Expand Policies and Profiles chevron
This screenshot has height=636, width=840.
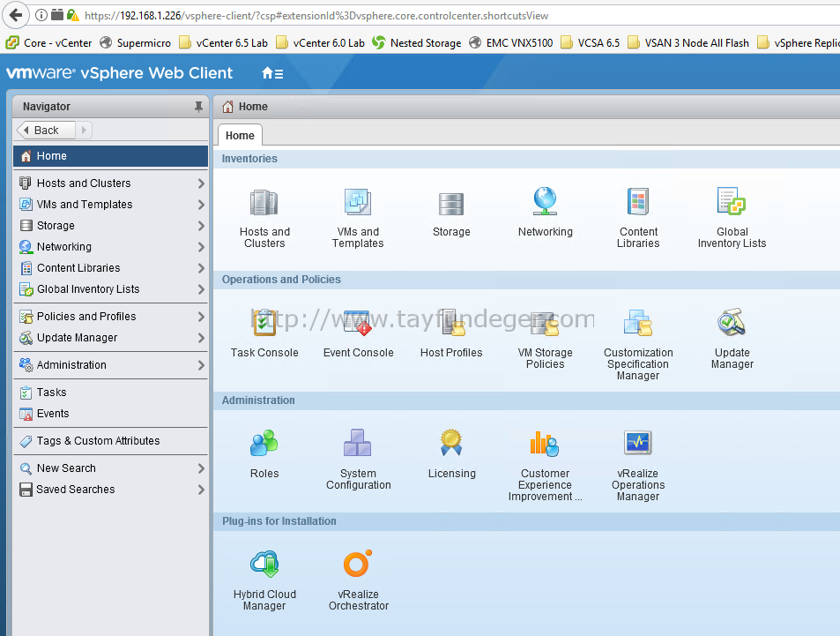tap(201, 317)
